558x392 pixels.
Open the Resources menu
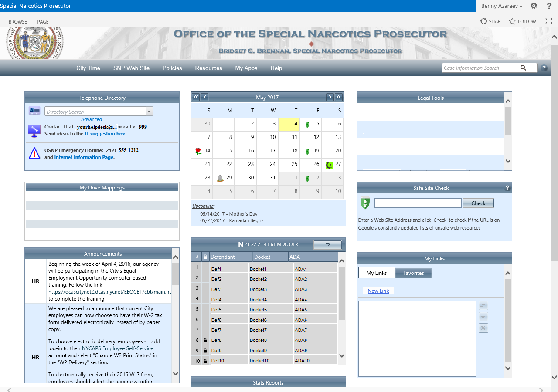coord(208,68)
